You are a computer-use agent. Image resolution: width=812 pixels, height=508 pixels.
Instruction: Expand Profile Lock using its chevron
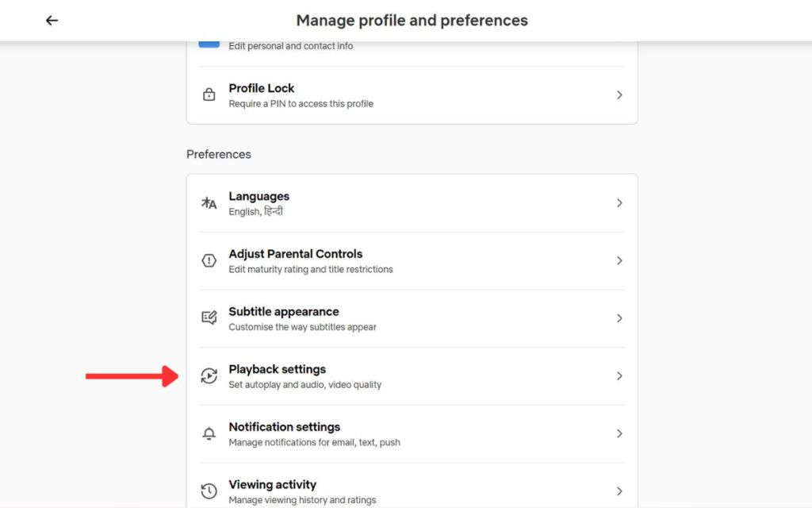[619, 95]
